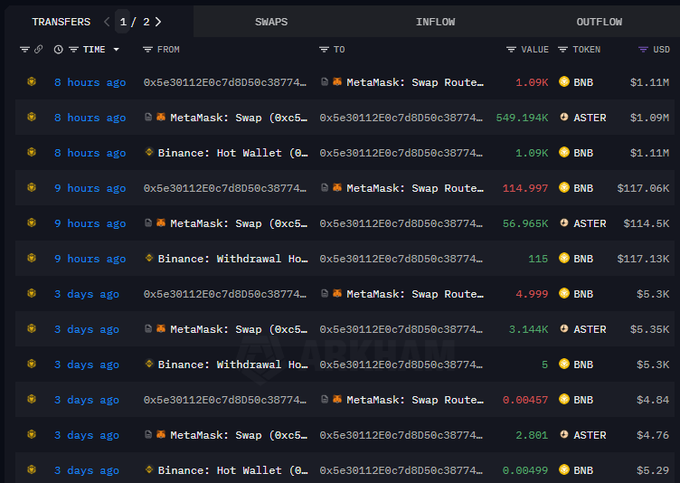Click BNB chain icon on 114.997 BNB row
680x483 pixels.
pos(32,187)
